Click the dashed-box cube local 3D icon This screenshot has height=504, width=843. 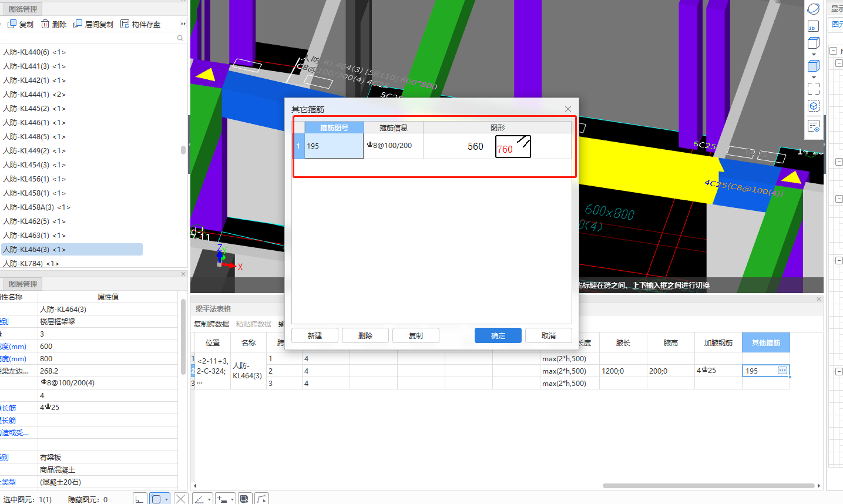pos(814,106)
